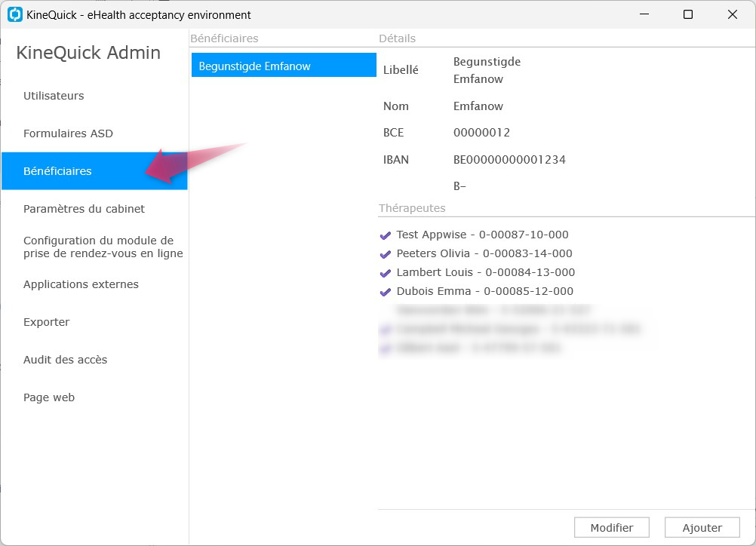
Task: Click the Libellé value Begunstigde Emfanow
Action: [x=487, y=70]
